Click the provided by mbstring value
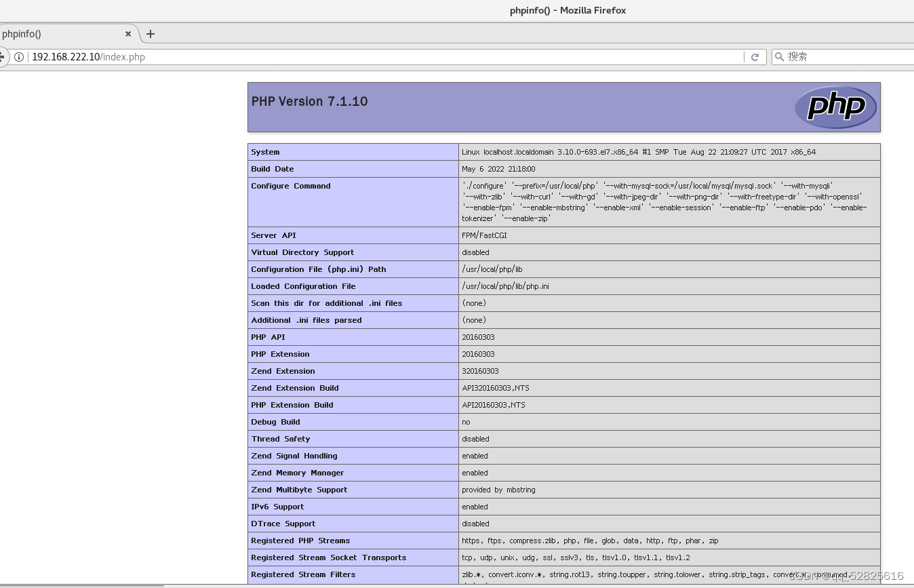 click(x=498, y=490)
